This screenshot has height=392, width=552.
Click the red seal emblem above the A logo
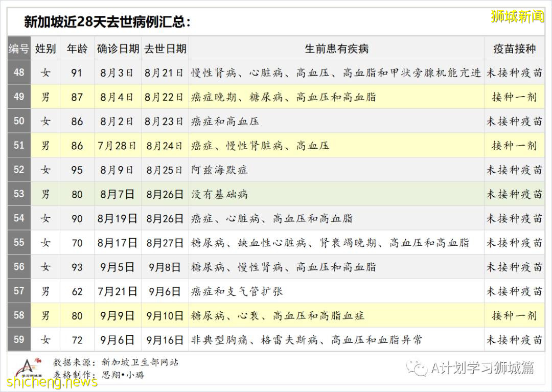37,359
